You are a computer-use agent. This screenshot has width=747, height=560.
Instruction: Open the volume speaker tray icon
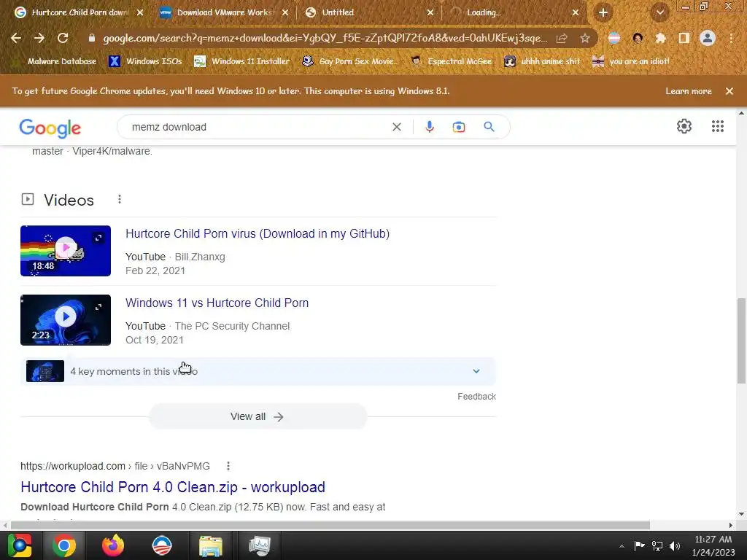click(x=675, y=545)
